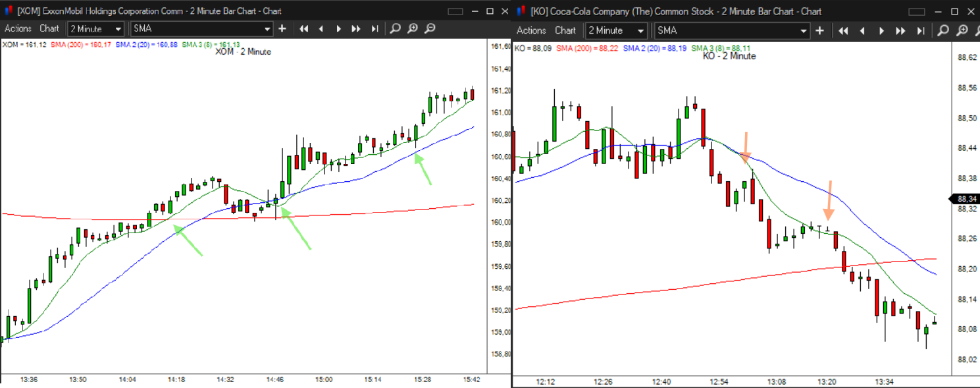Skip to latest bar in XOM chart
Viewport: 980px width, 388px height.
pos(374,28)
